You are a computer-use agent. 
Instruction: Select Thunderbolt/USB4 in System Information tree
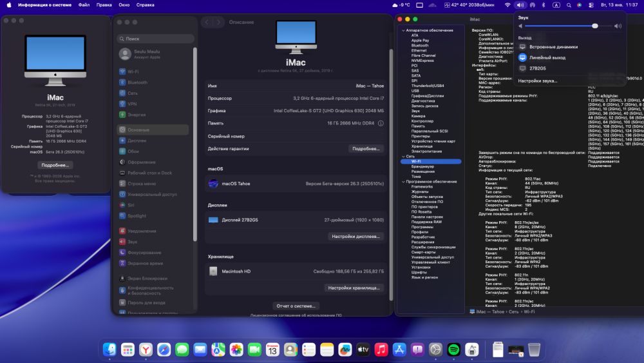click(x=427, y=86)
